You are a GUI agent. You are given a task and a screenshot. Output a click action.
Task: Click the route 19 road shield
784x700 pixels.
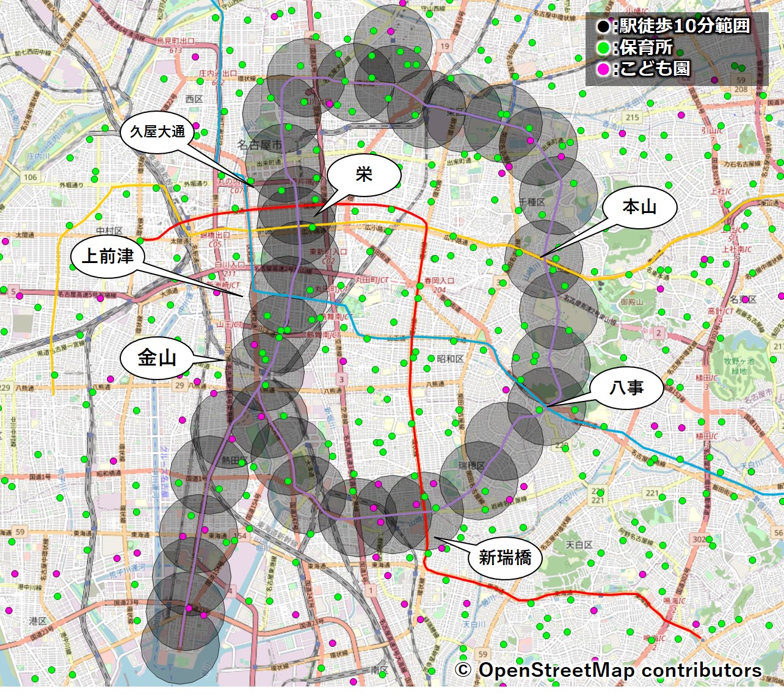[x=445, y=46]
